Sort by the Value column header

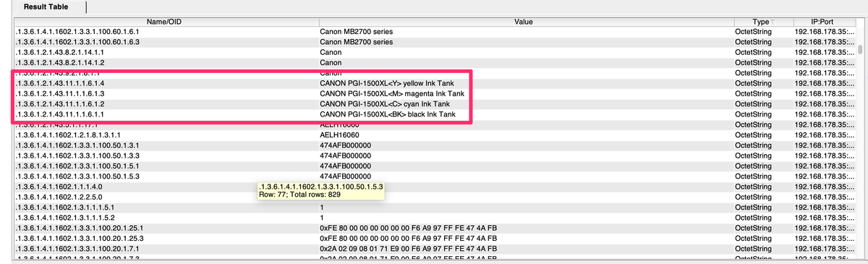coord(523,22)
